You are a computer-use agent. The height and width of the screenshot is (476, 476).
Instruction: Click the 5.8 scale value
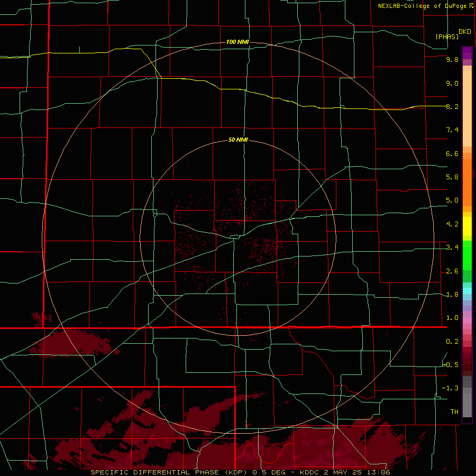pos(452,177)
